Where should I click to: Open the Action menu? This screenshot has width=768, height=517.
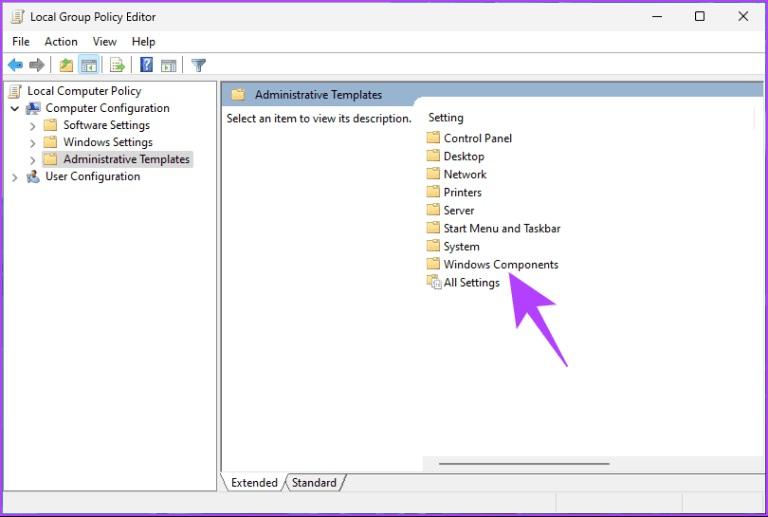point(61,42)
